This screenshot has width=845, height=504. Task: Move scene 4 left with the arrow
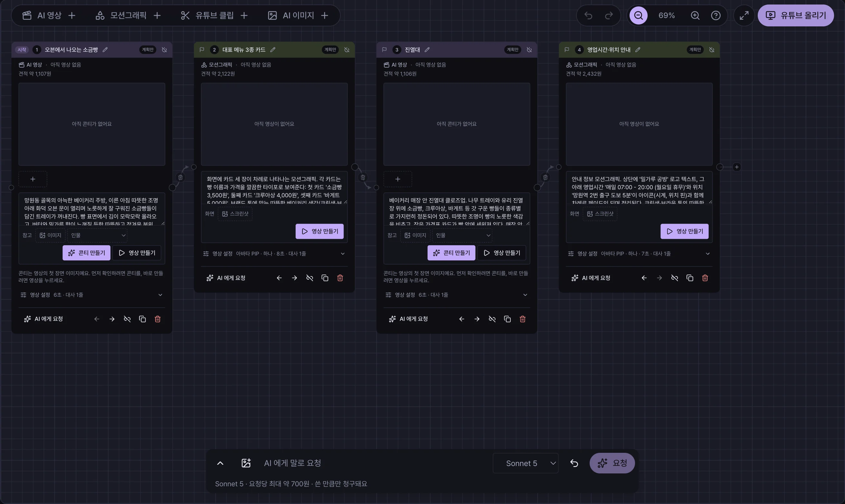point(644,278)
